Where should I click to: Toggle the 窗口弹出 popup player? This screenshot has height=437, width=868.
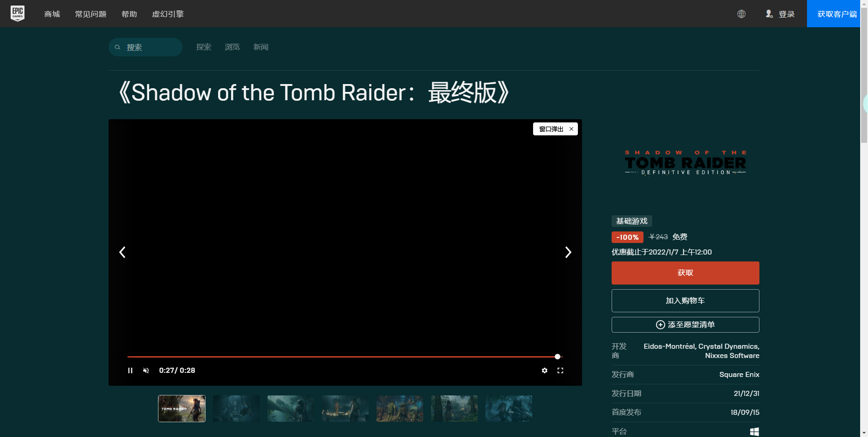551,129
